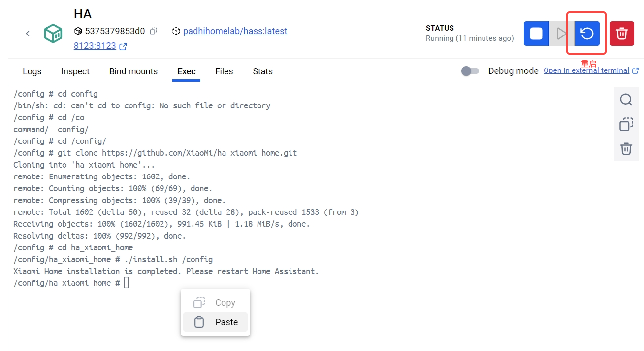This screenshot has width=644, height=351.
Task: Stop the running HA container
Action: coord(536,34)
